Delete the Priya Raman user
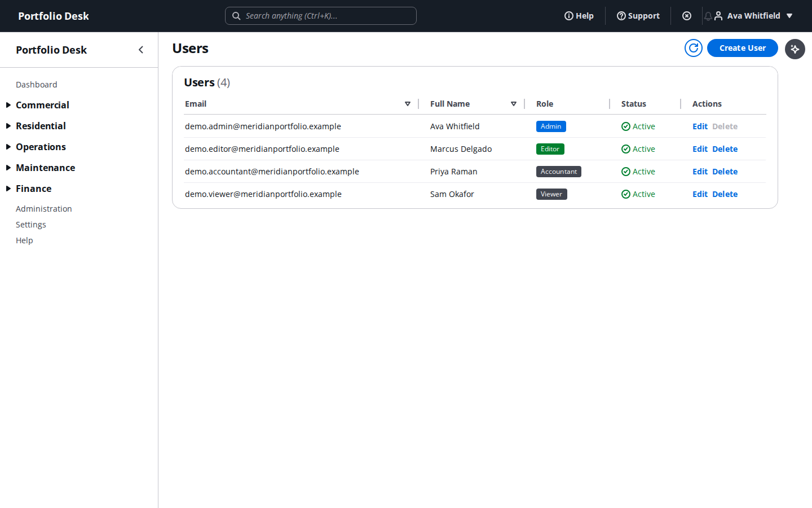The width and height of the screenshot is (812, 508). point(725,172)
